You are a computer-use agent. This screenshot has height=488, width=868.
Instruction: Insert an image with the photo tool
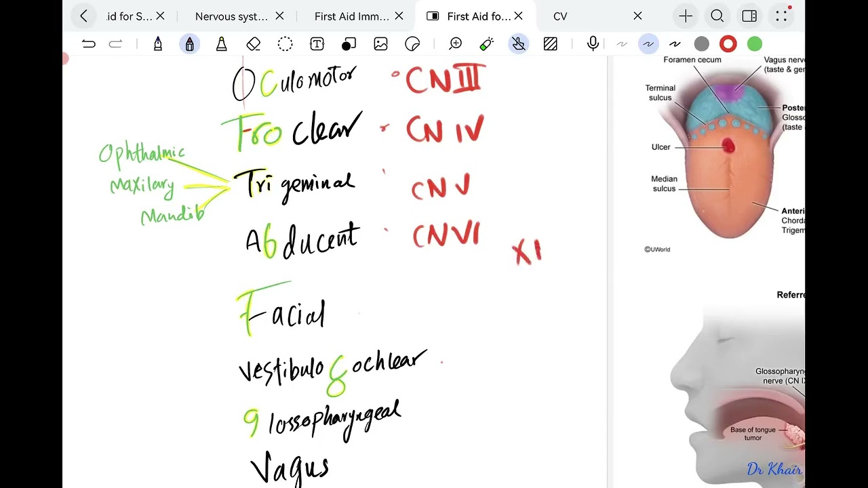click(x=380, y=44)
